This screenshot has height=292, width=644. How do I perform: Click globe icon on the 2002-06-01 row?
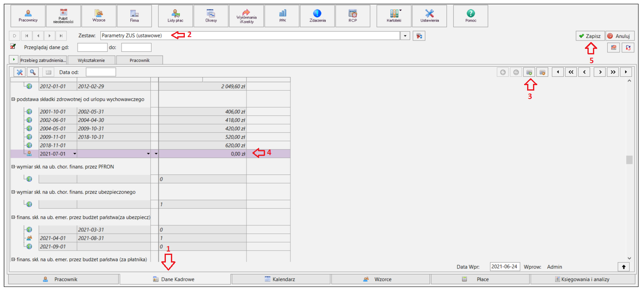tap(29, 120)
